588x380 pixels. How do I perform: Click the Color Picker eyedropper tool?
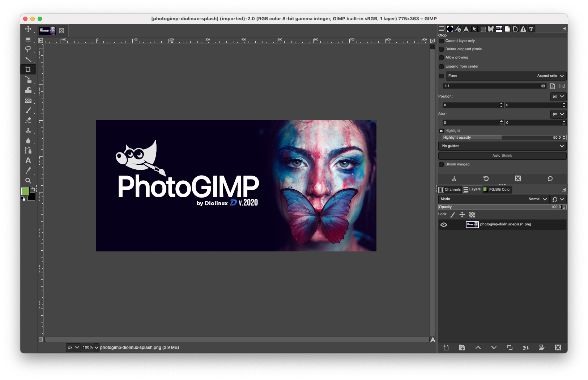[28, 170]
